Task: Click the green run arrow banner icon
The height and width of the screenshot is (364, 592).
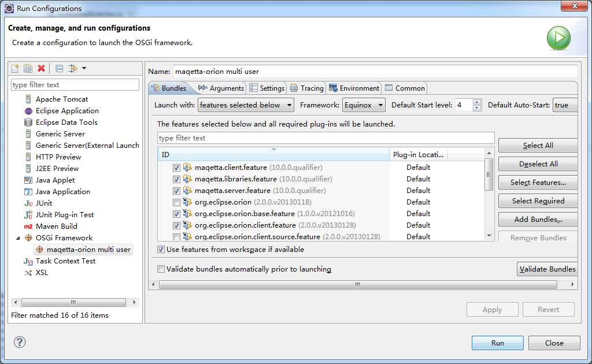Action: 558,38
